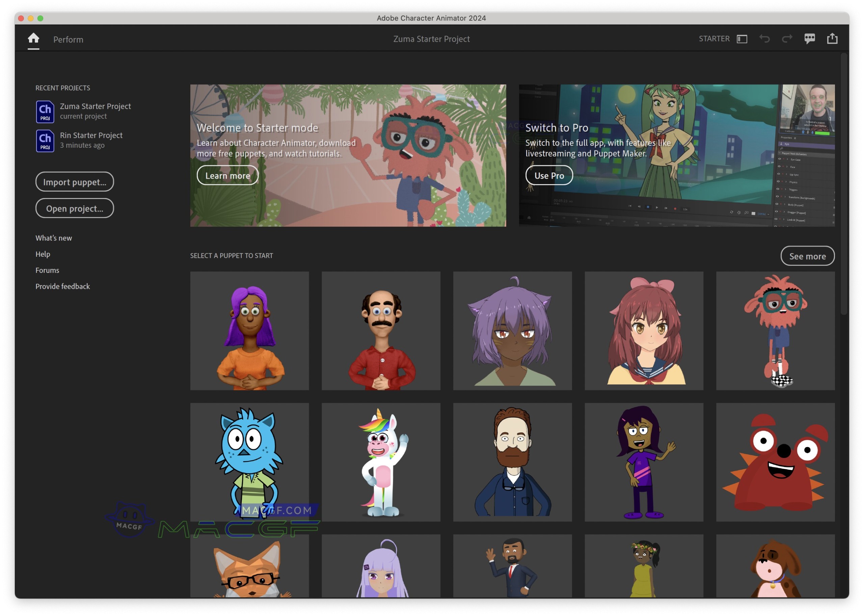The width and height of the screenshot is (864, 616).
Task: Switch to the Perform tab
Action: [68, 39]
